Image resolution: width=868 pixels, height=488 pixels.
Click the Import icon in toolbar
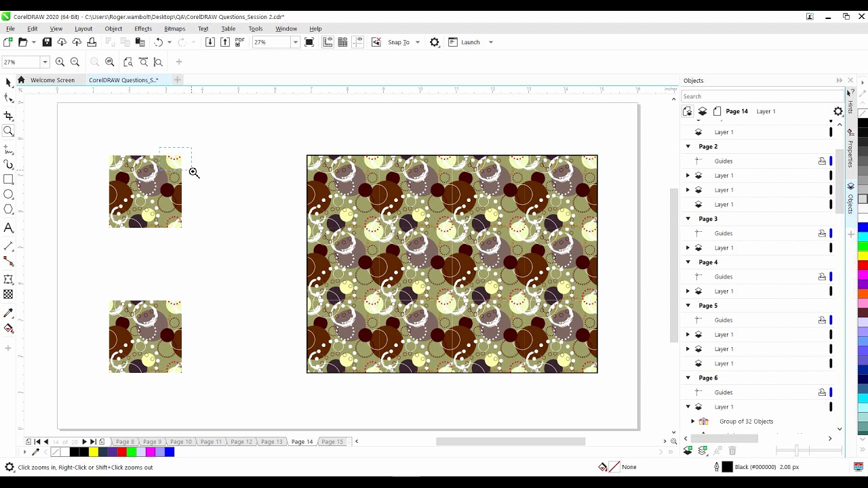pos(210,42)
